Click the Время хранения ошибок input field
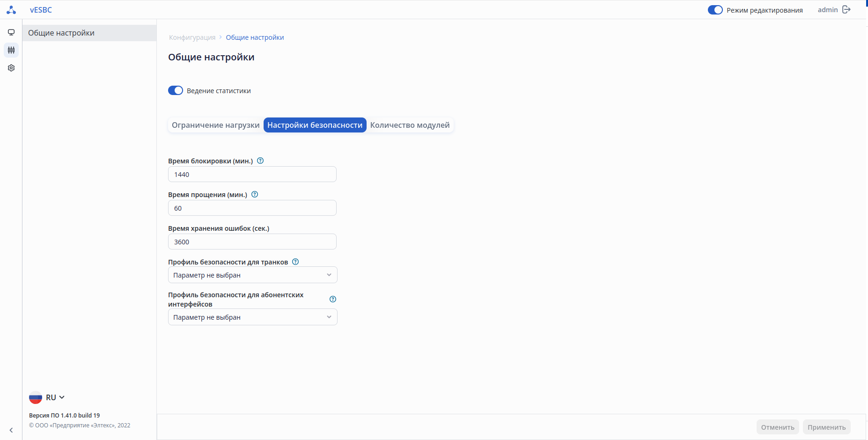 point(252,242)
